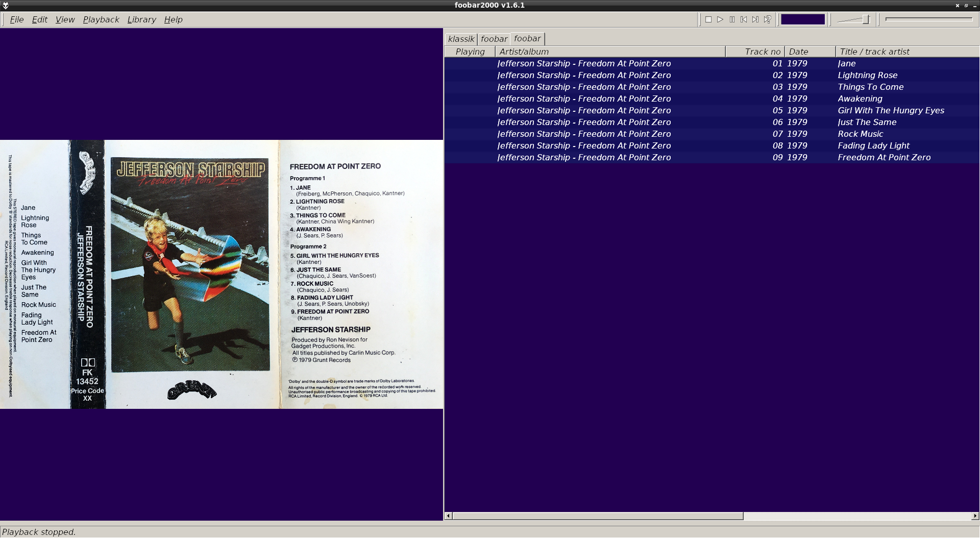Click the playlist horizontal scrollbar right arrow
This screenshot has height=538, width=980.
[x=975, y=516]
